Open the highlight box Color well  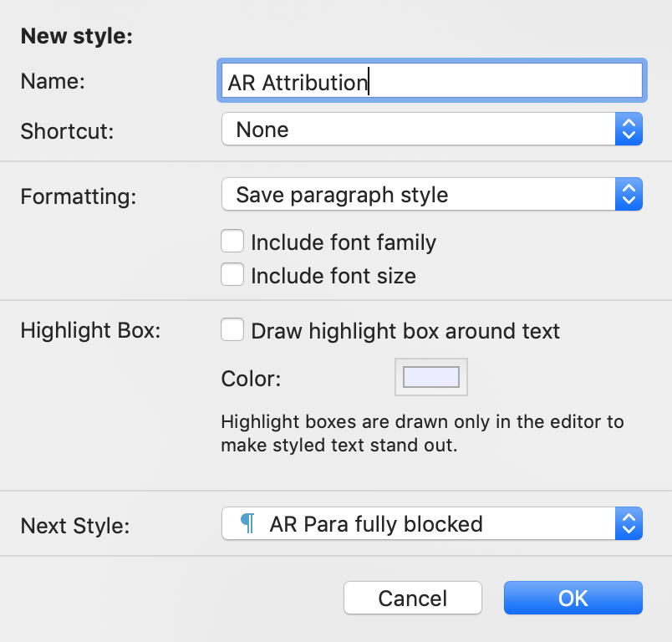(430, 377)
